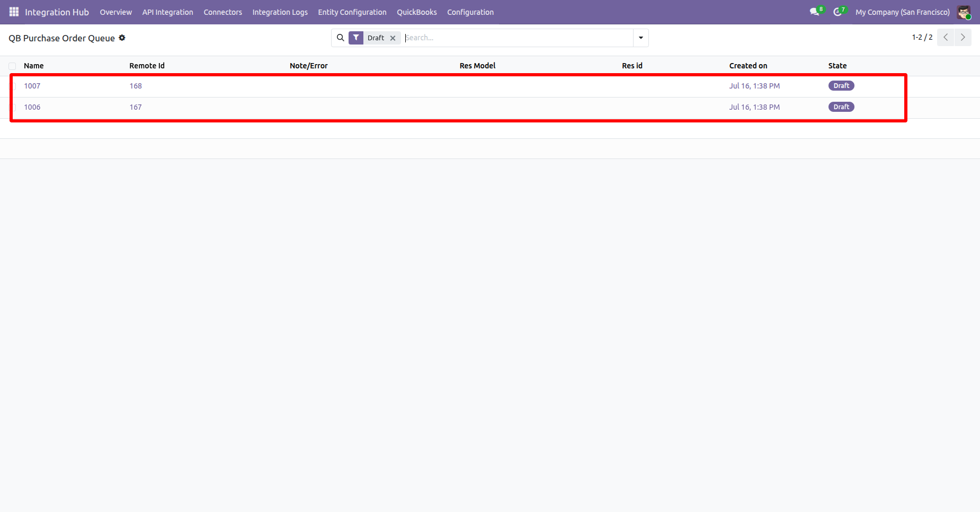Focus the Search input field
This screenshot has width=980, height=512.
click(518, 38)
